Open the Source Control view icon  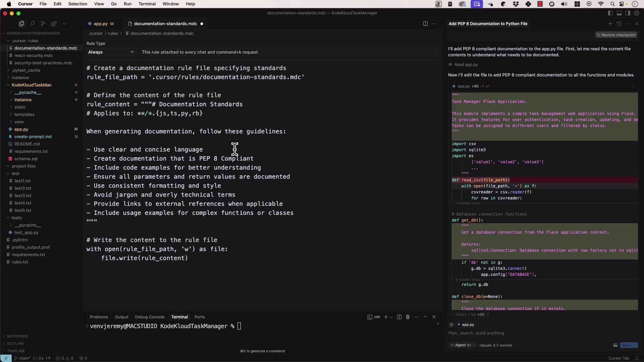tap(43, 24)
